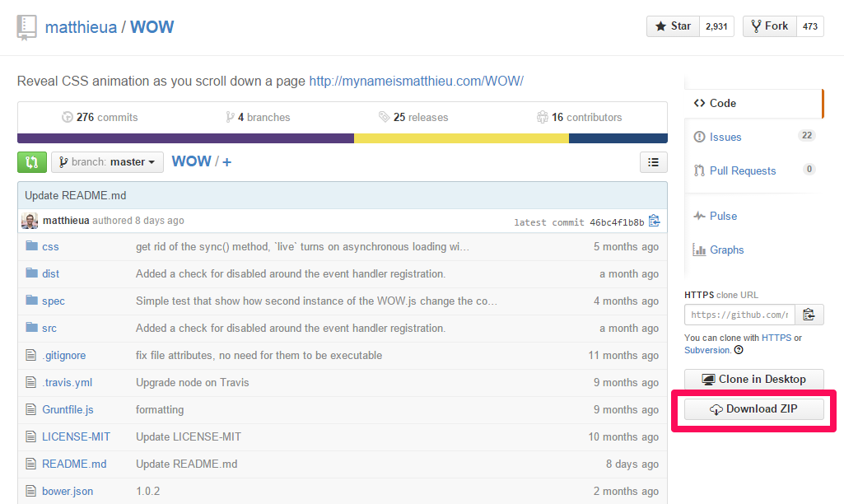This screenshot has height=504, width=844.
Task: Copy the HTTPS clone URL clipboard button
Action: (x=809, y=315)
